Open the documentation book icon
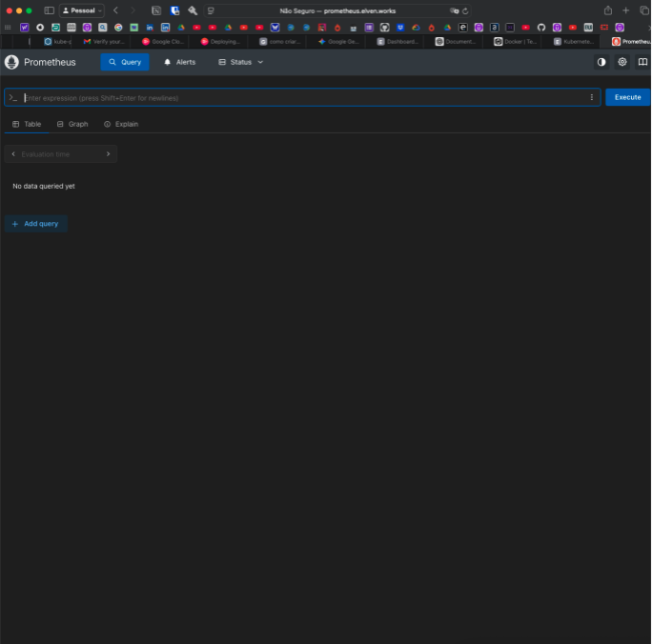The image size is (653, 644). tap(643, 62)
